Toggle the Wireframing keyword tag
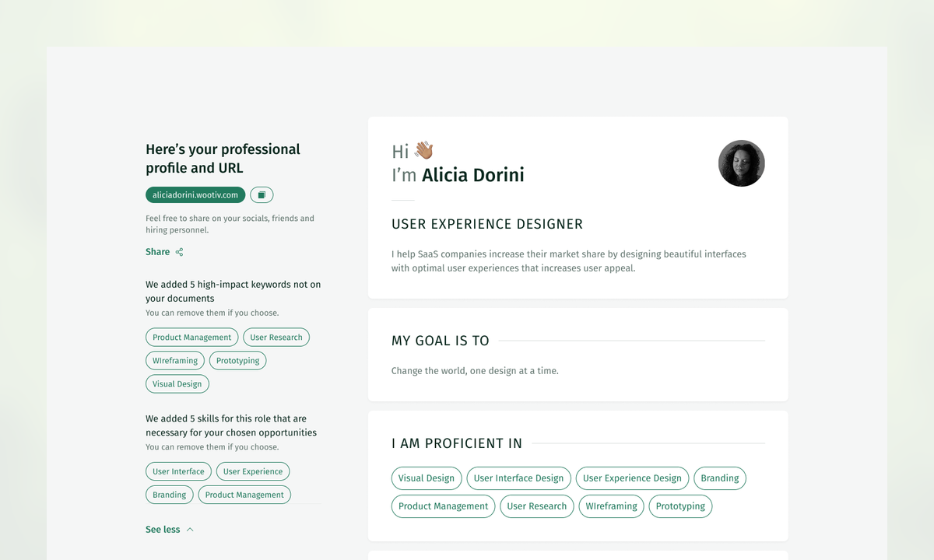Screen dimensions: 934x560 (175, 361)
